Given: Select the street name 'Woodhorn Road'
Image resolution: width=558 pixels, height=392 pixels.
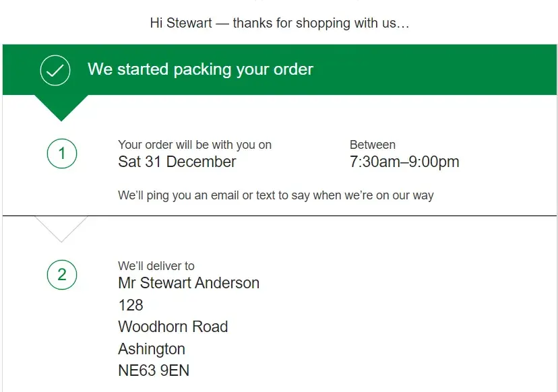Looking at the screenshot, I should point(173,327).
